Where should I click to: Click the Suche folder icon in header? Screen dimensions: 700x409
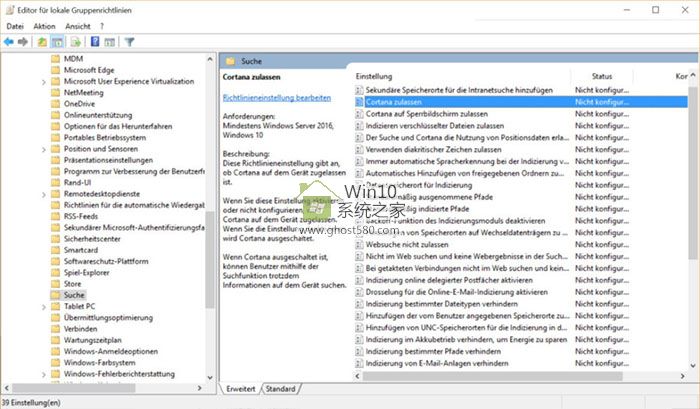coord(230,61)
